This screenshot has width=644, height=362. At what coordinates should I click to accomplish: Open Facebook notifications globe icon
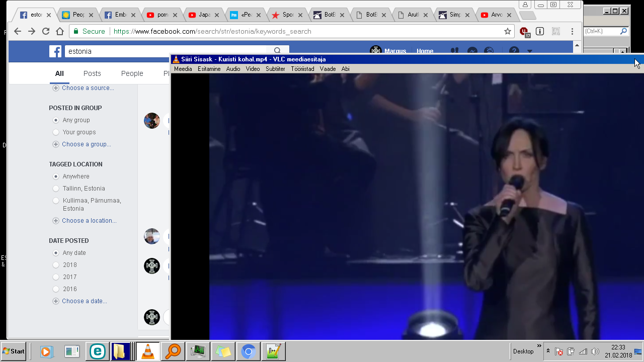(489, 51)
